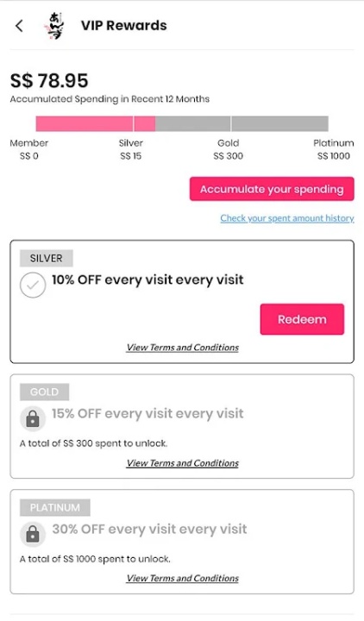
Task: Select the GOLD tier badge label
Action: pyautogui.click(x=44, y=392)
